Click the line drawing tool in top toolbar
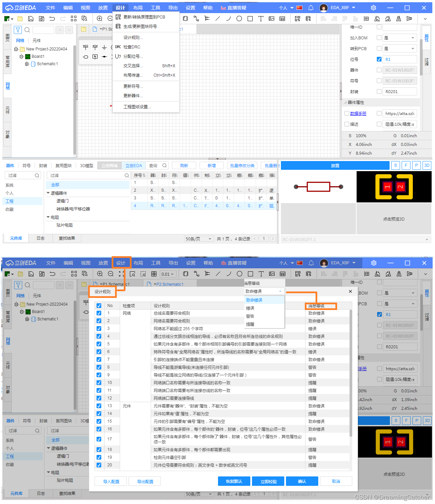The width and height of the screenshot is (435, 504). [x=218, y=18]
